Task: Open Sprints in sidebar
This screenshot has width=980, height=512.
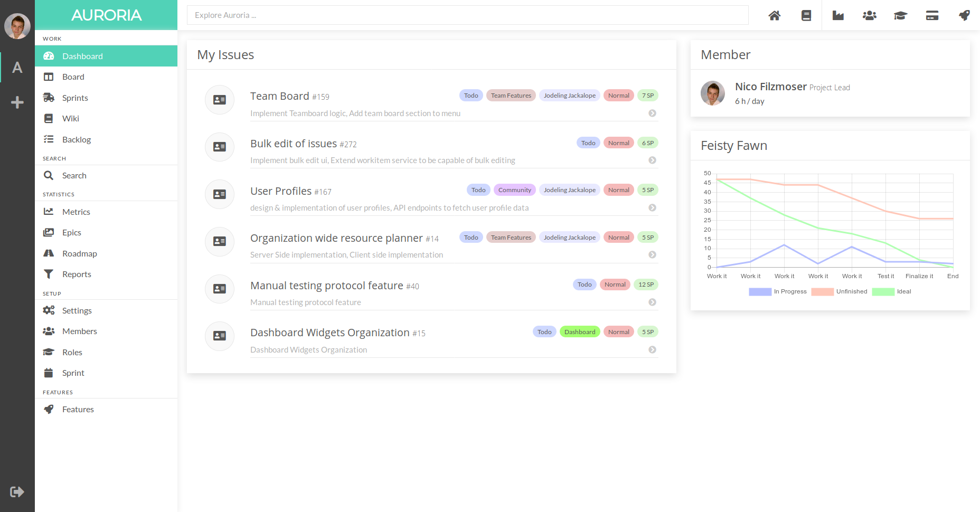Action: [x=106, y=98]
